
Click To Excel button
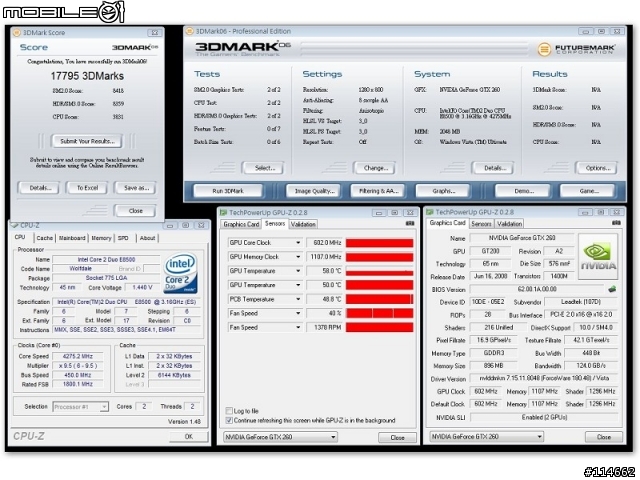[x=87, y=188]
